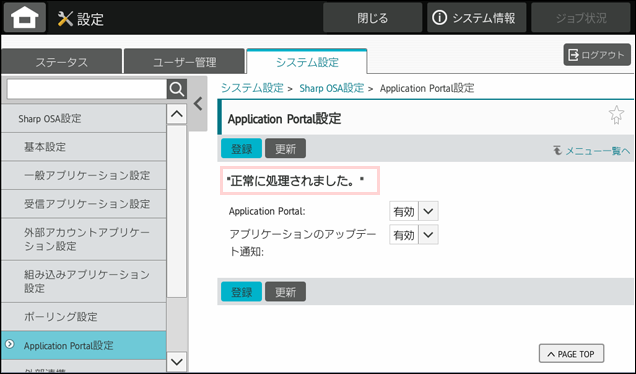
Task: Click sidebar scroll up arrow
Action: click(x=177, y=114)
